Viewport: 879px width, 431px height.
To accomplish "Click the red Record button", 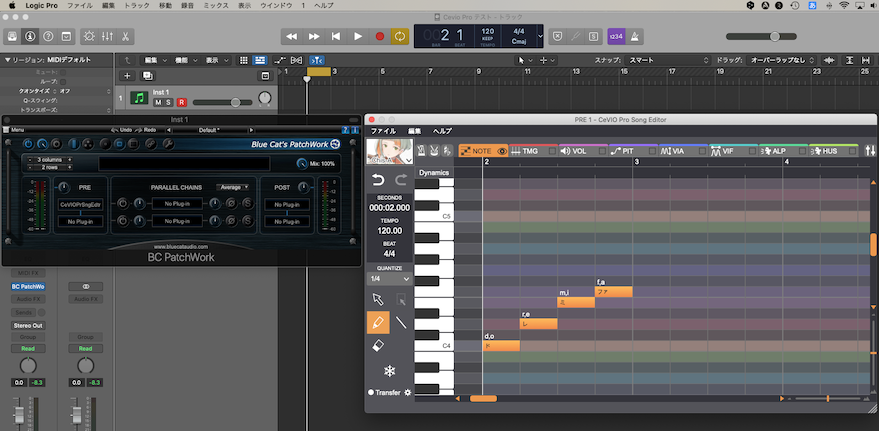I will click(380, 36).
